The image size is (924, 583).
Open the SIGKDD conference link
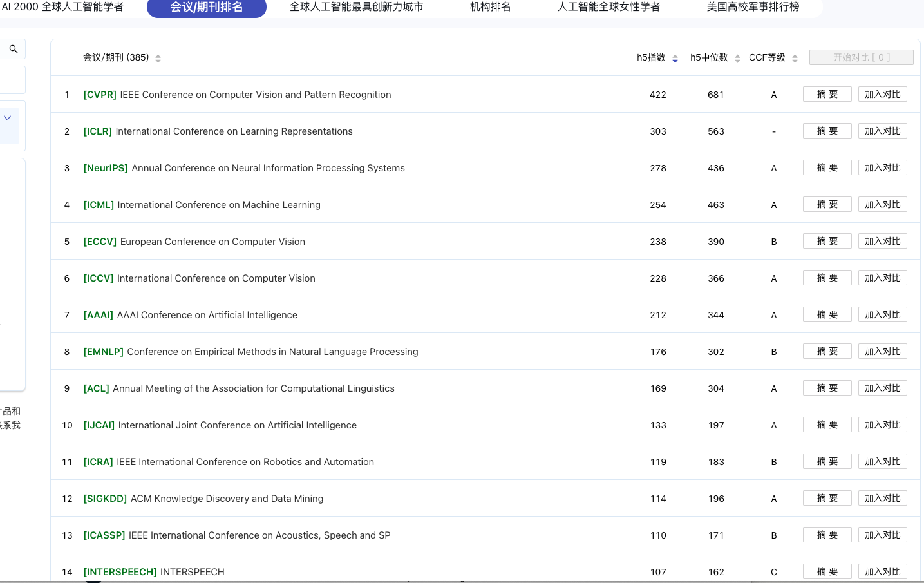point(105,498)
